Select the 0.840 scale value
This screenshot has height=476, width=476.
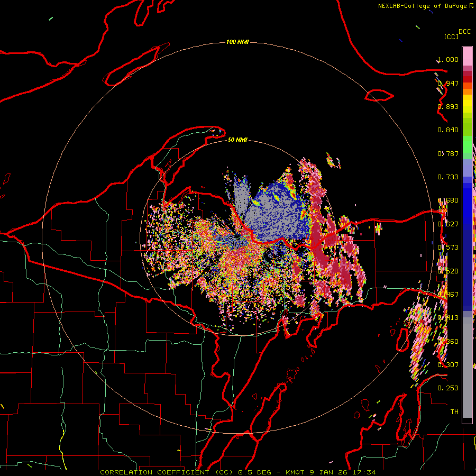click(x=448, y=130)
